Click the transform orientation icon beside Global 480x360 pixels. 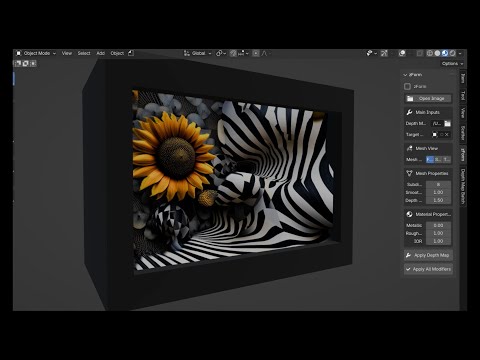click(187, 53)
